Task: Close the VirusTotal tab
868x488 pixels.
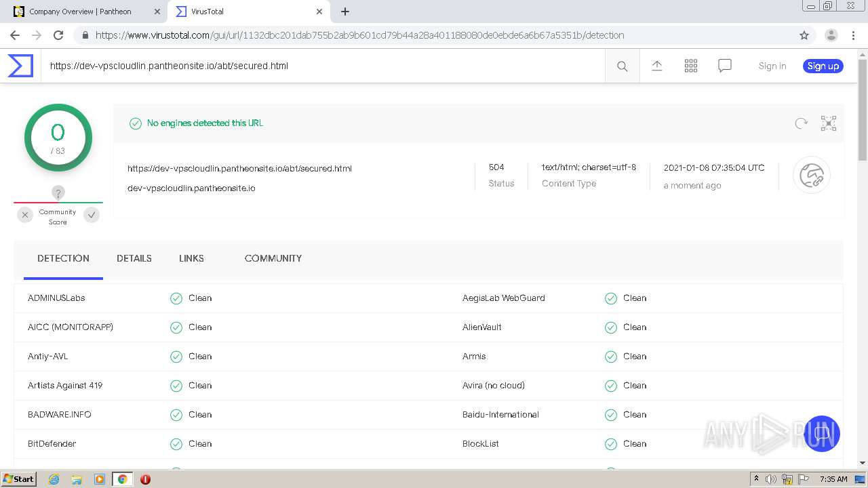Action: pos(319,12)
